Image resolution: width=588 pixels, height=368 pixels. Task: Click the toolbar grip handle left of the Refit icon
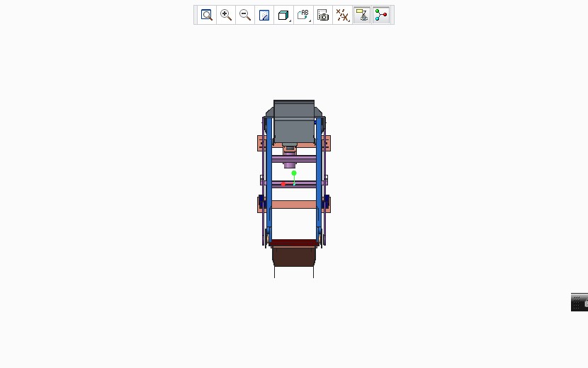pyautogui.click(x=196, y=15)
